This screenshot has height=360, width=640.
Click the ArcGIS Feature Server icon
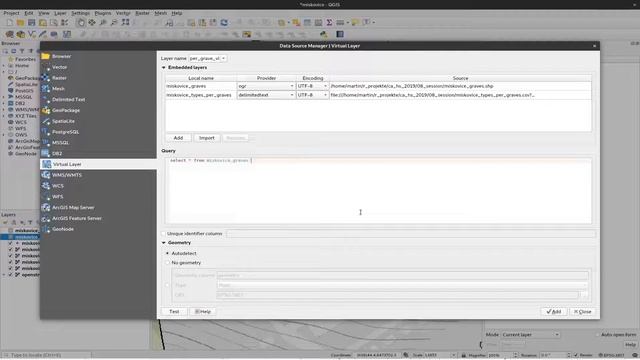point(46,218)
